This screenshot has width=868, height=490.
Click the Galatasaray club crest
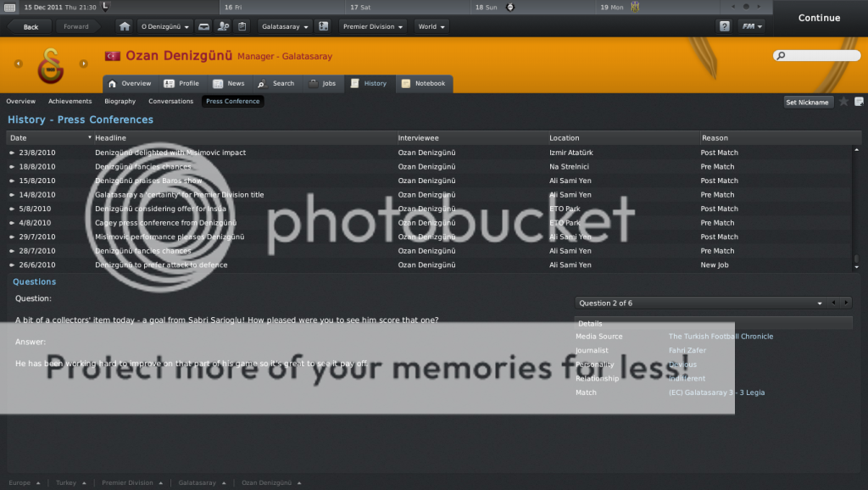click(50, 64)
